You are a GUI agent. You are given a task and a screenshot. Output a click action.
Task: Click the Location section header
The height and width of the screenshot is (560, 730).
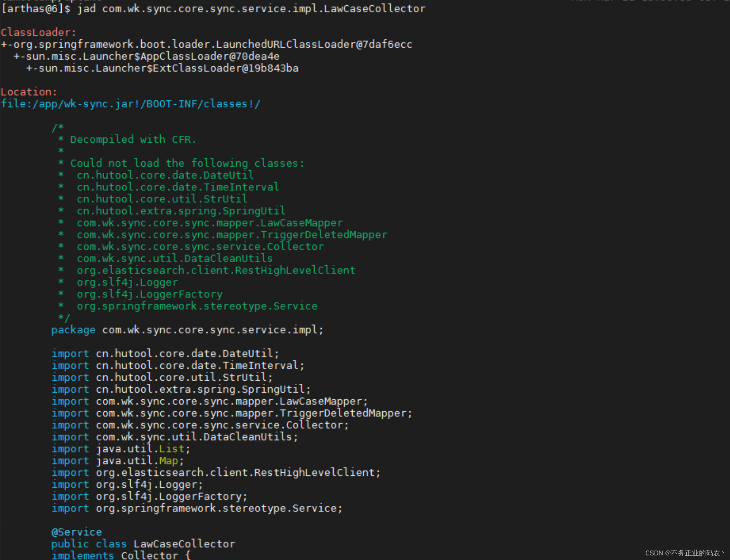pos(28,92)
